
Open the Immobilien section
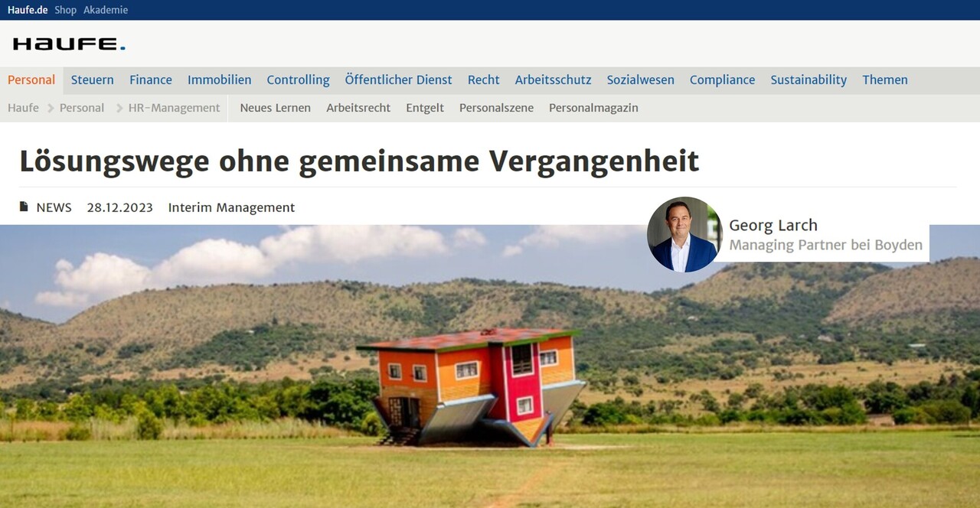[220, 80]
